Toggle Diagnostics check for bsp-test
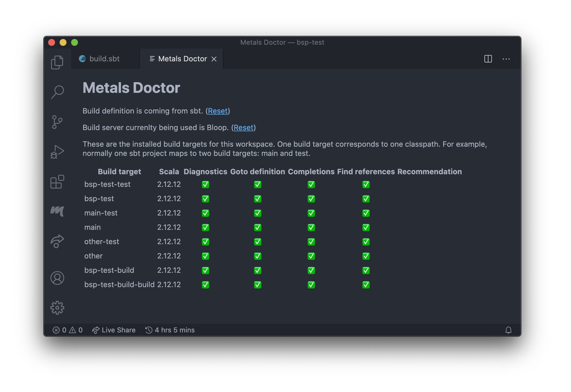The width and height of the screenshot is (571, 392). tap(205, 199)
